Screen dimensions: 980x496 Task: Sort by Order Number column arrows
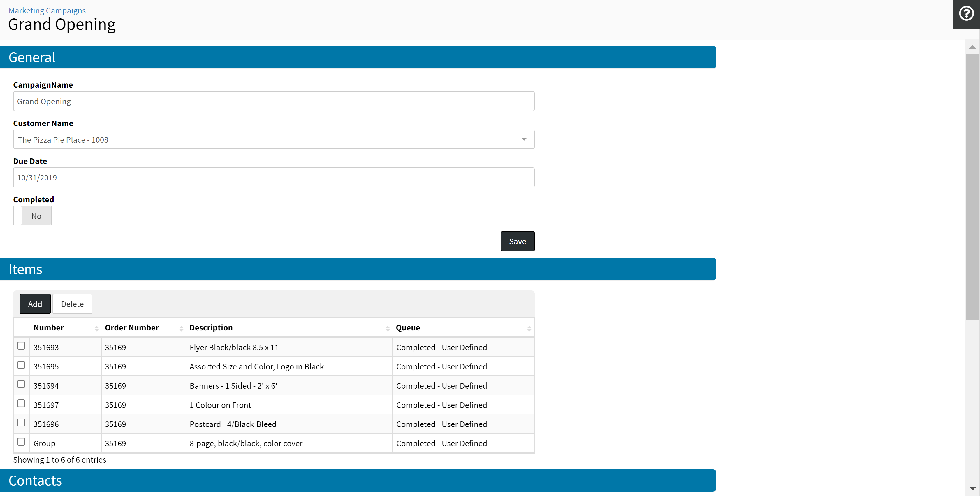[x=181, y=328]
